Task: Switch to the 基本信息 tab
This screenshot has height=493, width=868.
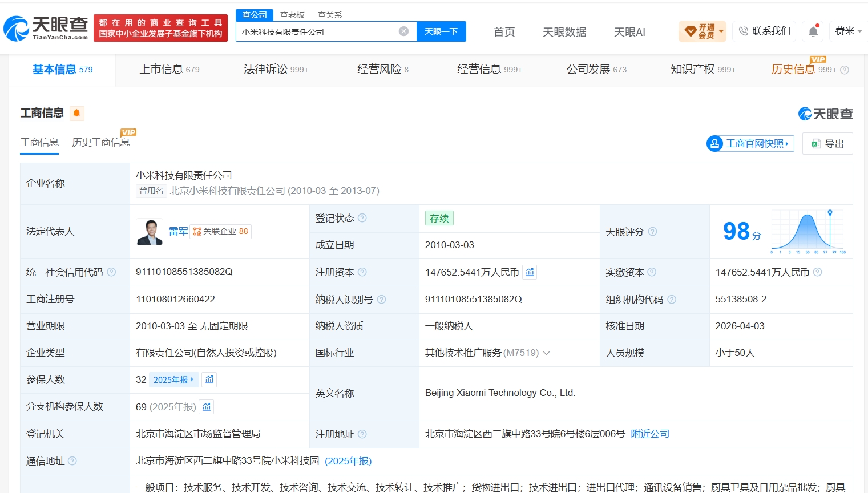Action: pyautogui.click(x=62, y=70)
